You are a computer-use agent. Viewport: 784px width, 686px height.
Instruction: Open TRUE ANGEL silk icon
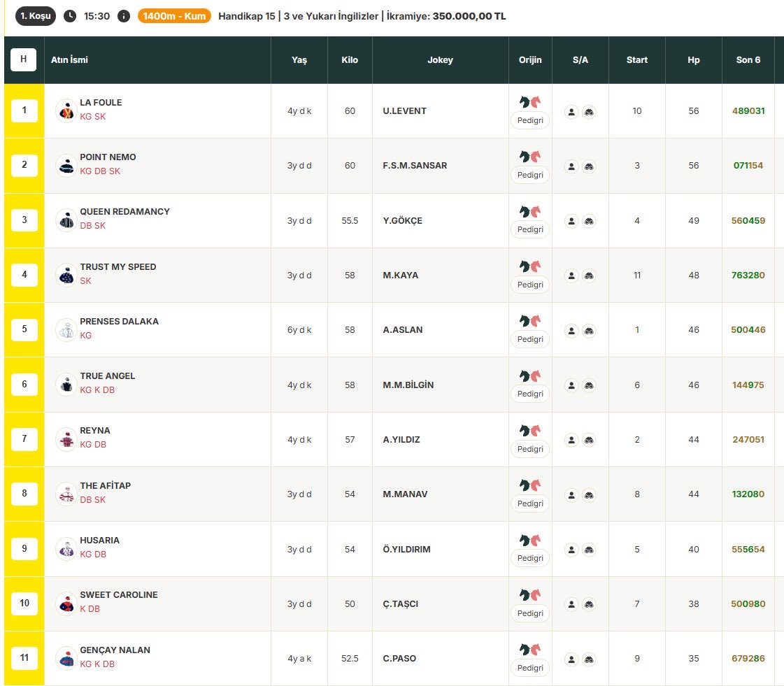point(66,385)
